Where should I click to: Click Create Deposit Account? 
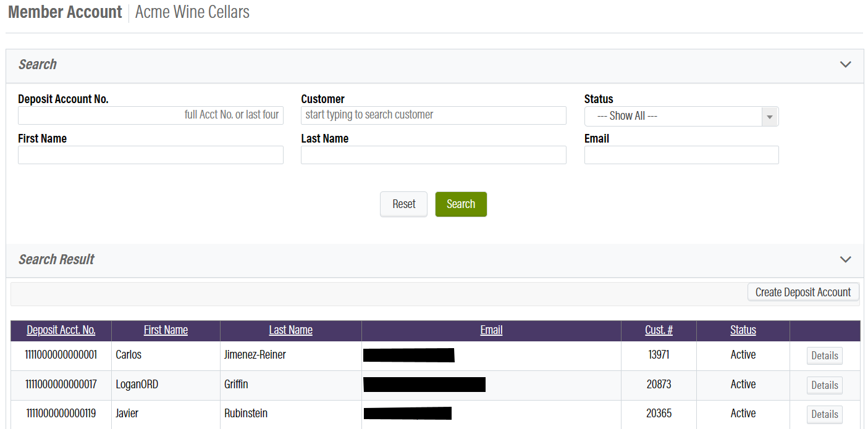tap(803, 291)
